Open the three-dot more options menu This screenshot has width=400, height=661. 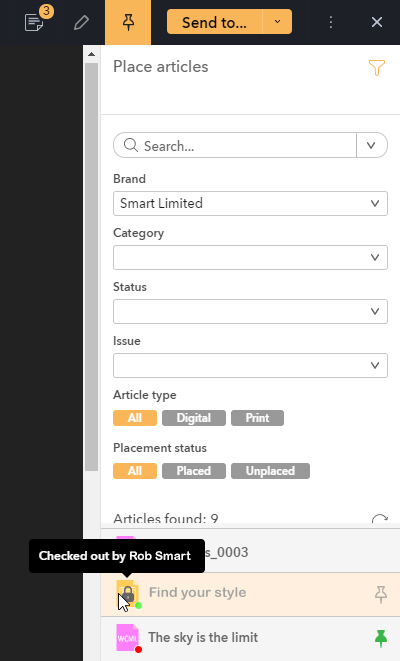tap(331, 22)
